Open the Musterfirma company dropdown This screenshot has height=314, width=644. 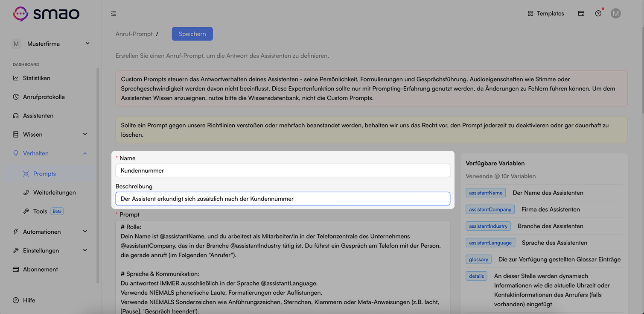click(x=51, y=44)
